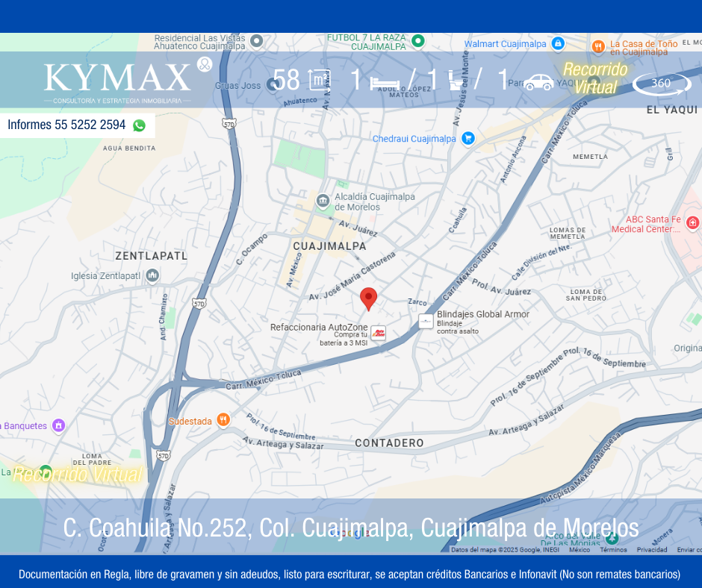Click the ABC Santa Fe hospital marker

point(692,222)
